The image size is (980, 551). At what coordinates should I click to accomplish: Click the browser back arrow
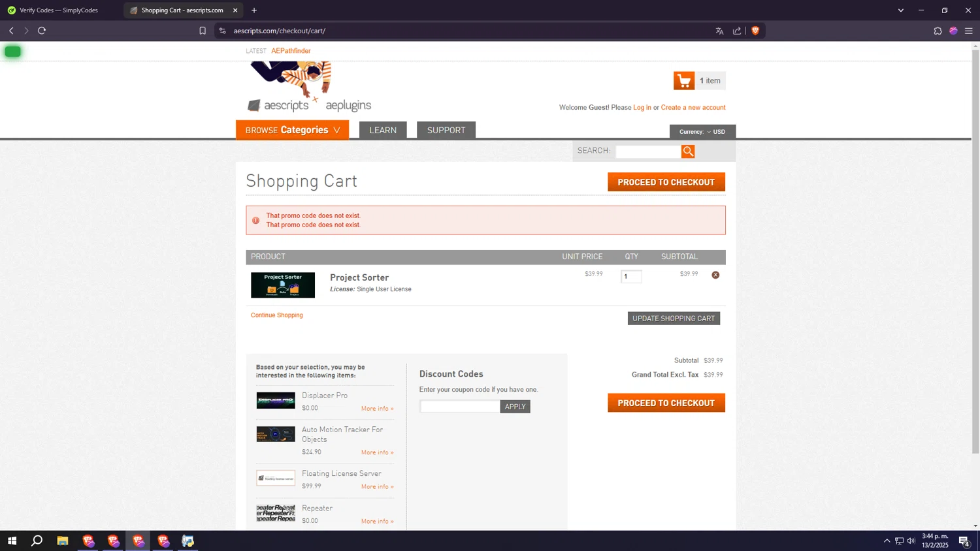11,31
